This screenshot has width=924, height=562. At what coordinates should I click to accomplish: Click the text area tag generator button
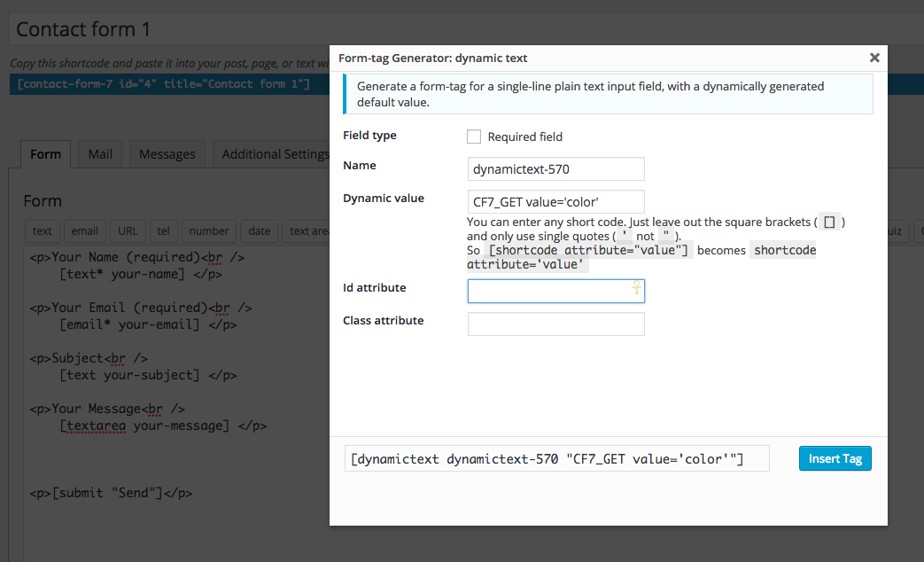point(306,231)
